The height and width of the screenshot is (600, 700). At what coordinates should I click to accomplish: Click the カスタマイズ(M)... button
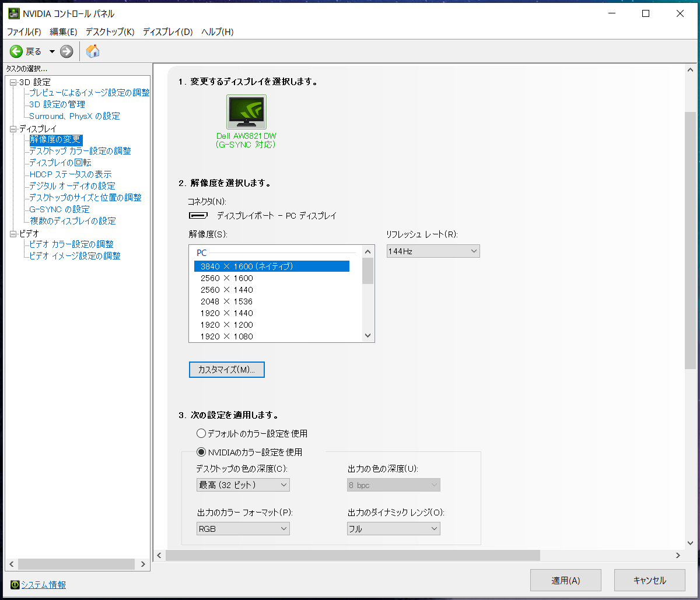coord(227,370)
